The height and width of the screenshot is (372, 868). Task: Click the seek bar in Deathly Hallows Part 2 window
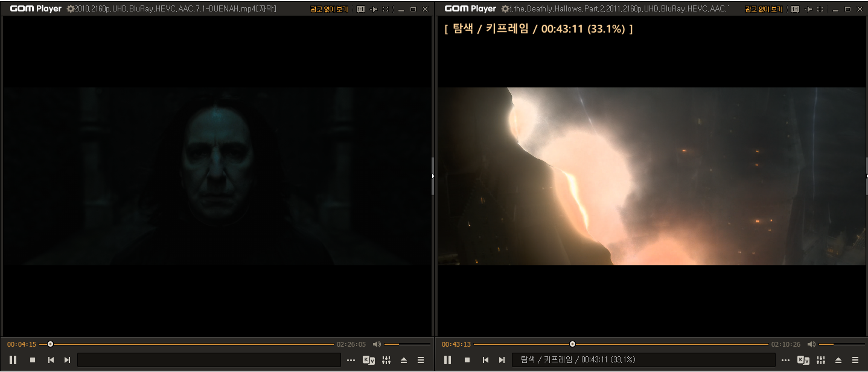pos(621,344)
